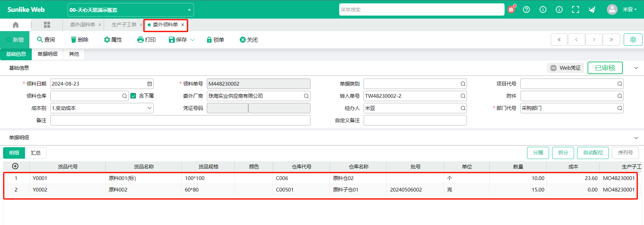Click the 序列号 button
This screenshot has width=644, height=225.
pyautogui.click(x=625, y=153)
